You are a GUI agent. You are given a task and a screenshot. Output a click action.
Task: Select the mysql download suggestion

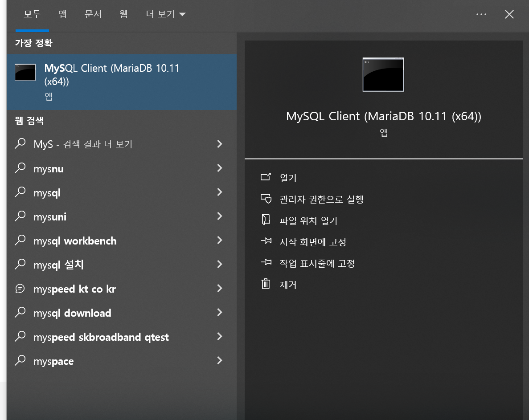122,313
